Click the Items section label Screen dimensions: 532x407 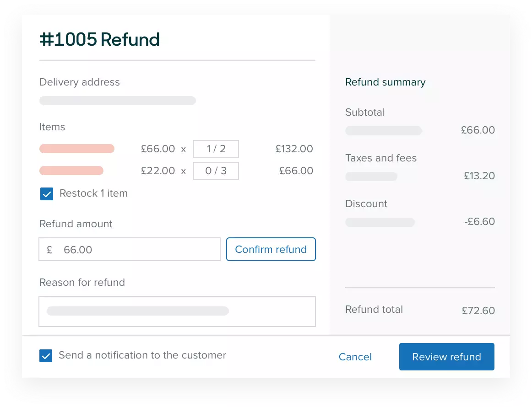[52, 127]
